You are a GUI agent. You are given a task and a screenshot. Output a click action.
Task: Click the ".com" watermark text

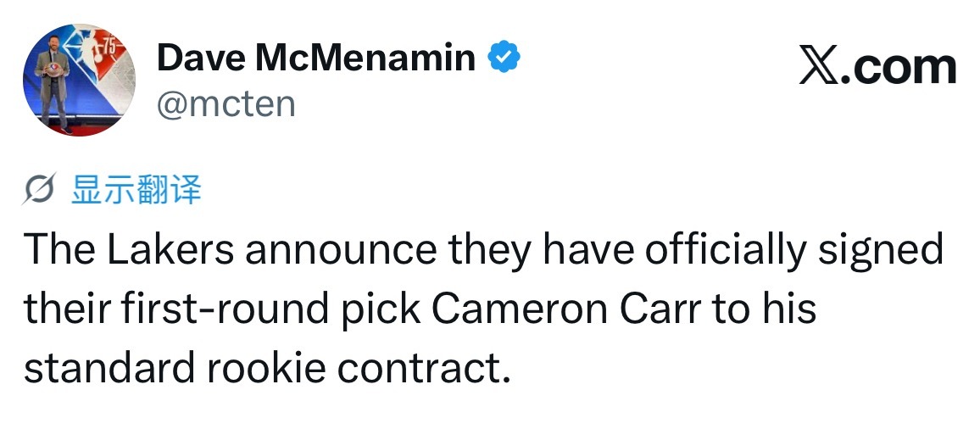coord(898,68)
